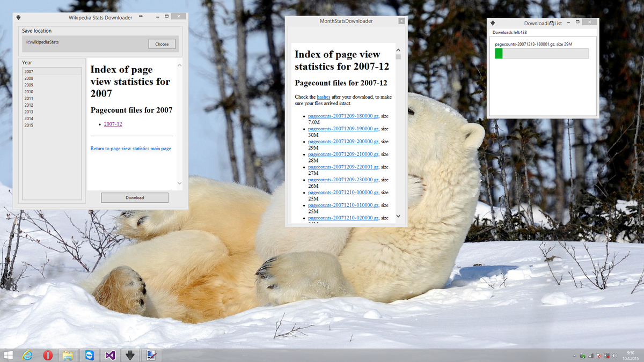Viewport: 644px width, 362px height.
Task: Switch to Visual Studio on the taskbar
Action: pyautogui.click(x=109, y=355)
